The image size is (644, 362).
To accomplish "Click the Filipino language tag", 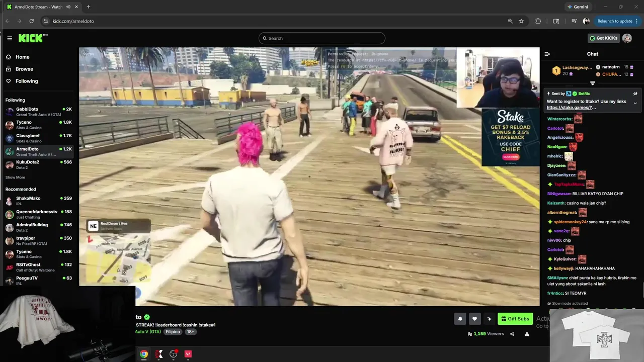I will pos(173,332).
